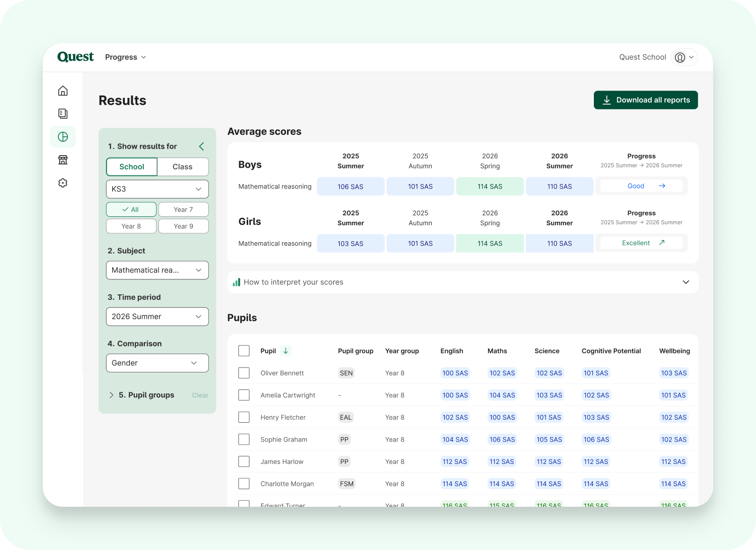This screenshot has height=550, width=756.
Task: Click arrow next to Excellent progress
Action: pyautogui.click(x=662, y=243)
